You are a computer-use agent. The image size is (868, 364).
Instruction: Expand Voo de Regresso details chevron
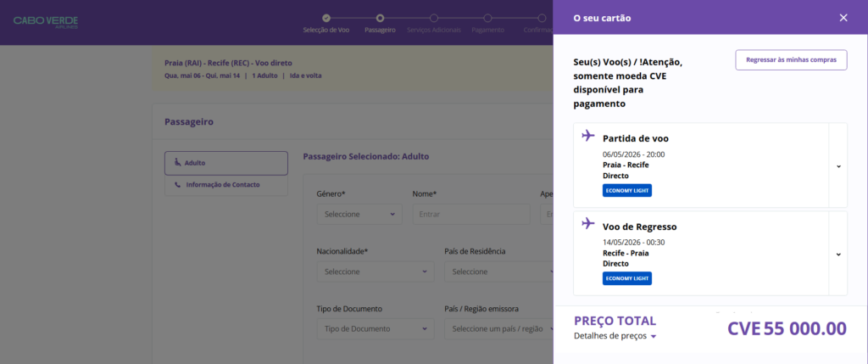838,255
